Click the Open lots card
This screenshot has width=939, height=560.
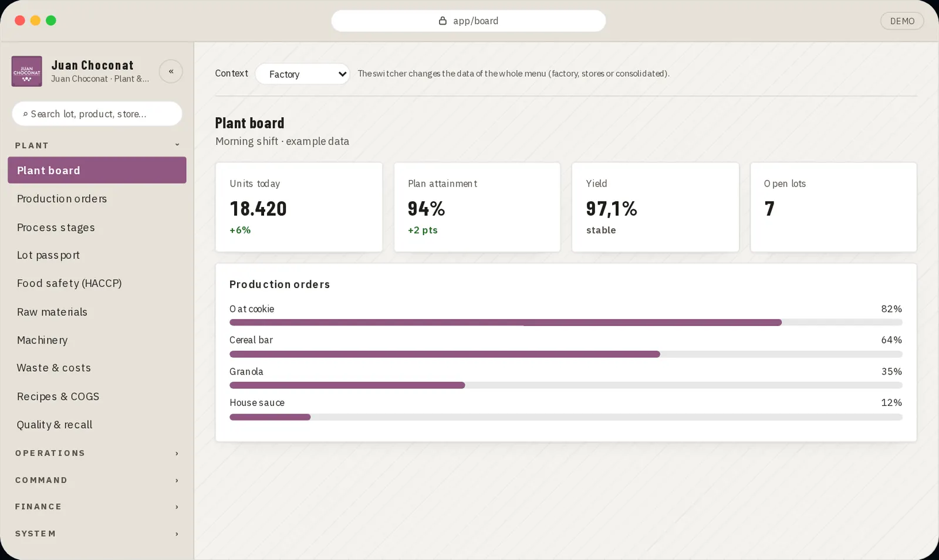833,207
